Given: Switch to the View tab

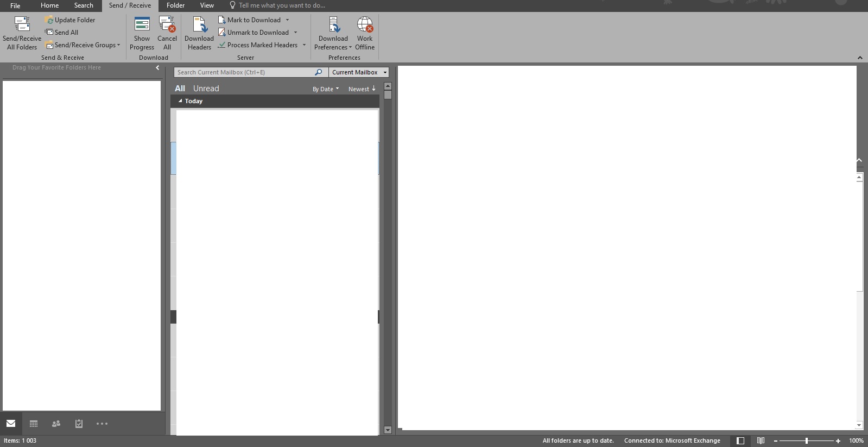Looking at the screenshot, I should pyautogui.click(x=207, y=5).
